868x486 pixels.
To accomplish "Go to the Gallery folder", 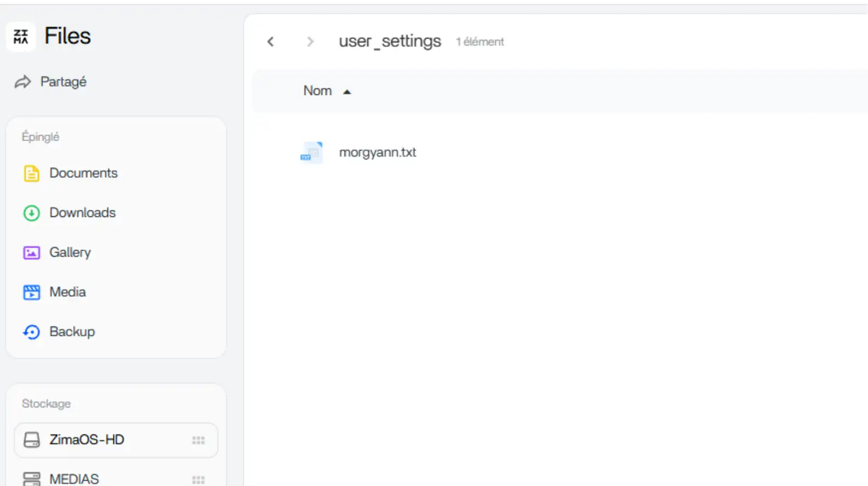I will coord(70,252).
